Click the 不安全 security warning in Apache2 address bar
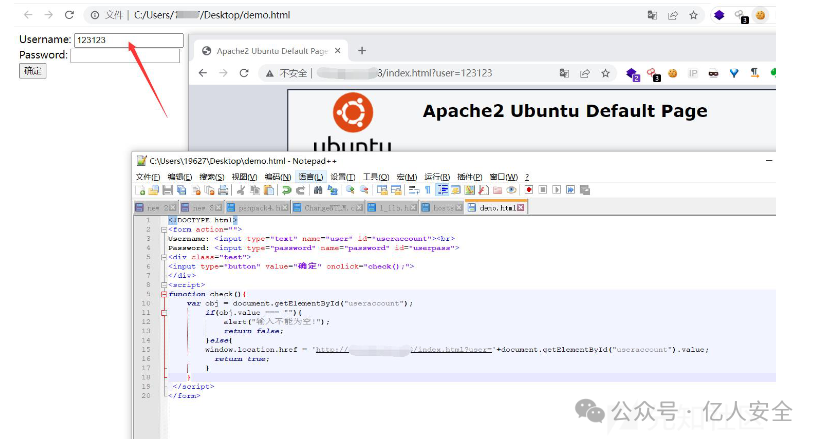 point(287,73)
